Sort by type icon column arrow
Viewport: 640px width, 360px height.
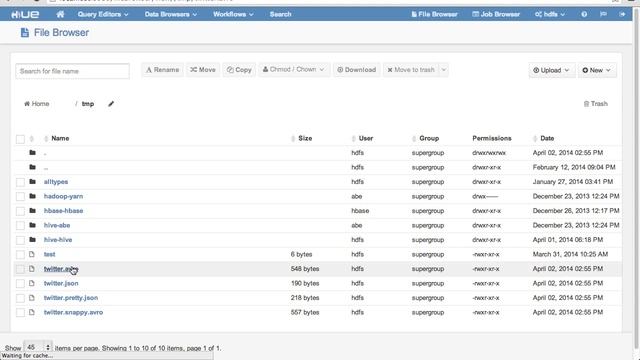click(31, 139)
